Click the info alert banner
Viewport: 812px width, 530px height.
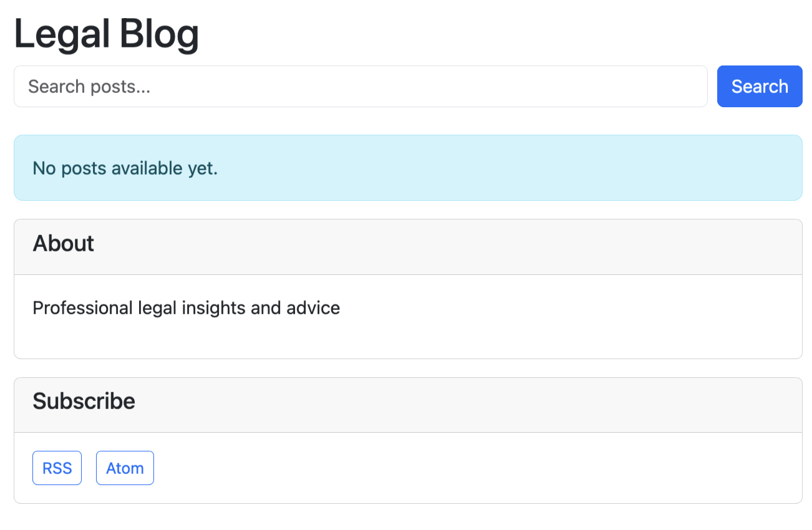coord(405,168)
